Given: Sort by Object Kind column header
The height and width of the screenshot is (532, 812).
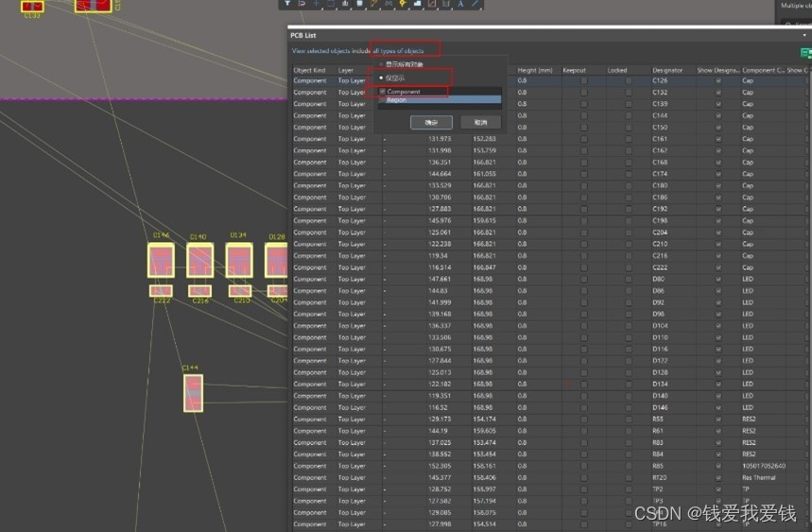Looking at the screenshot, I should (310, 70).
